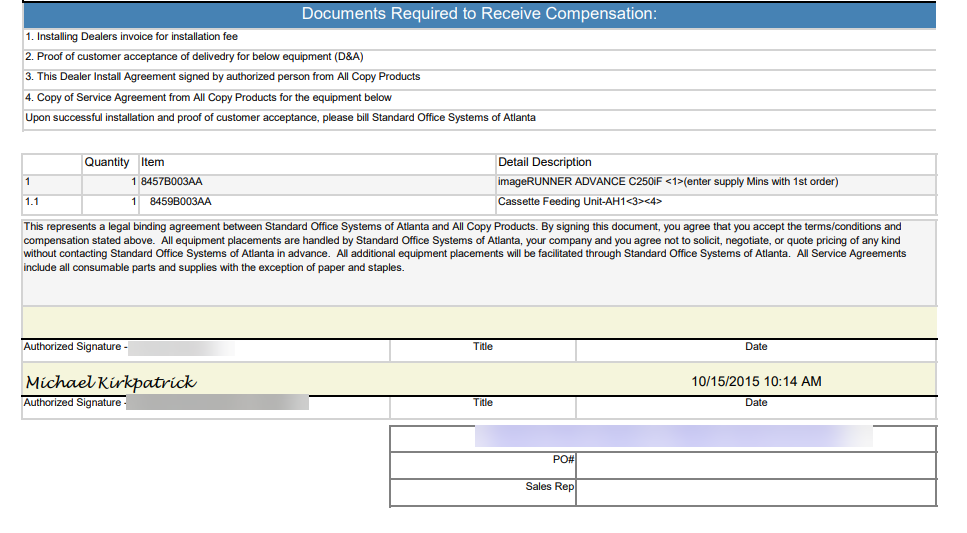Click the second 'Date' label
This screenshot has height=533, width=967.
point(756,403)
